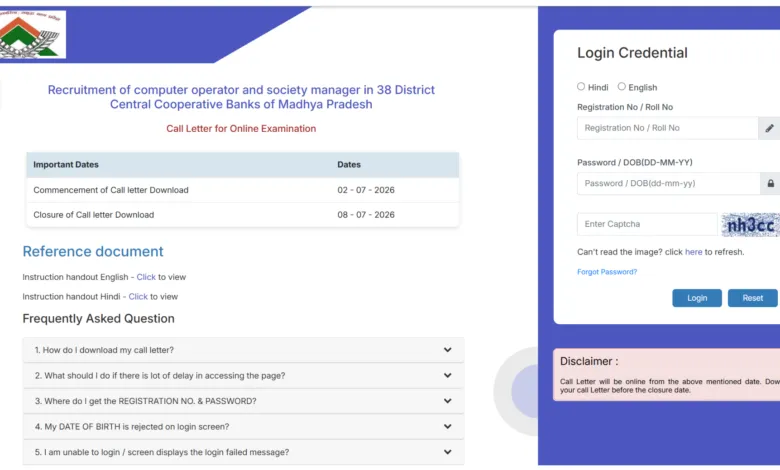Click the 'Registration No / Roll No' field label
The width and height of the screenshot is (780, 470).
tap(625, 107)
